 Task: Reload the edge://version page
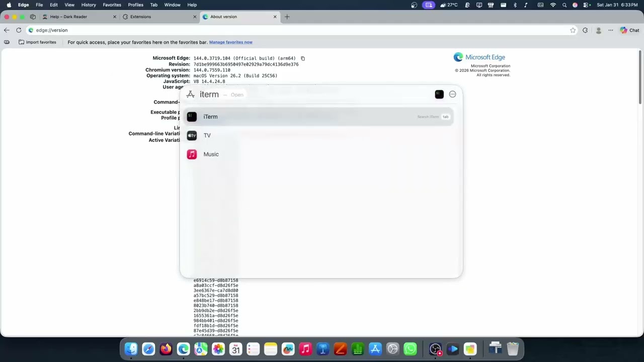tap(19, 30)
